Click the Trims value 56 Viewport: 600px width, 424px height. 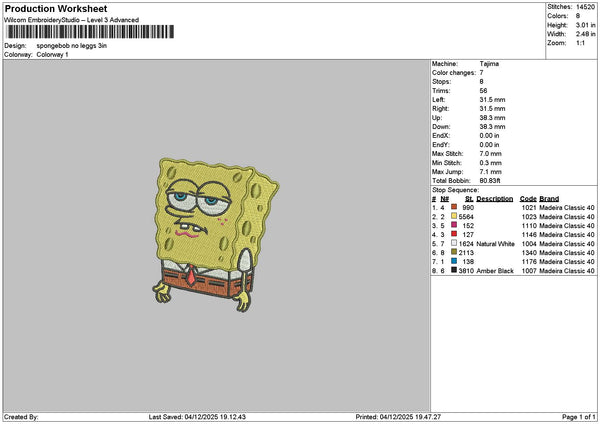pyautogui.click(x=483, y=91)
